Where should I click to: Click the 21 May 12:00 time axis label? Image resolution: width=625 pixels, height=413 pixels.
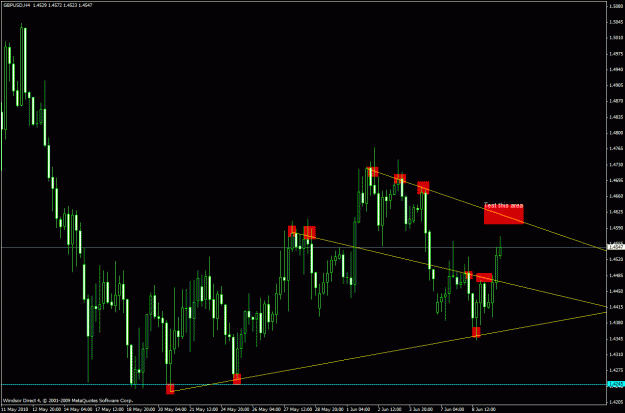202,409
